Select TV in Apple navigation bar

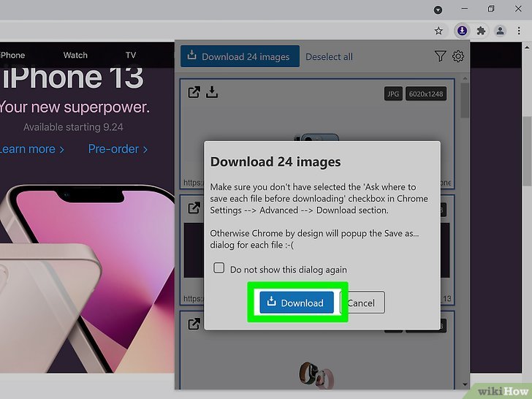[x=131, y=55]
